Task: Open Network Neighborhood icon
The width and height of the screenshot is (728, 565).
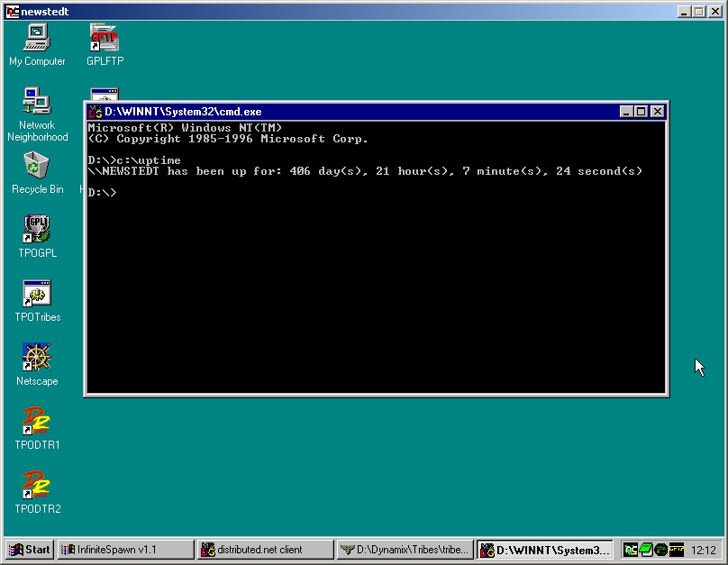Action: tap(37, 102)
